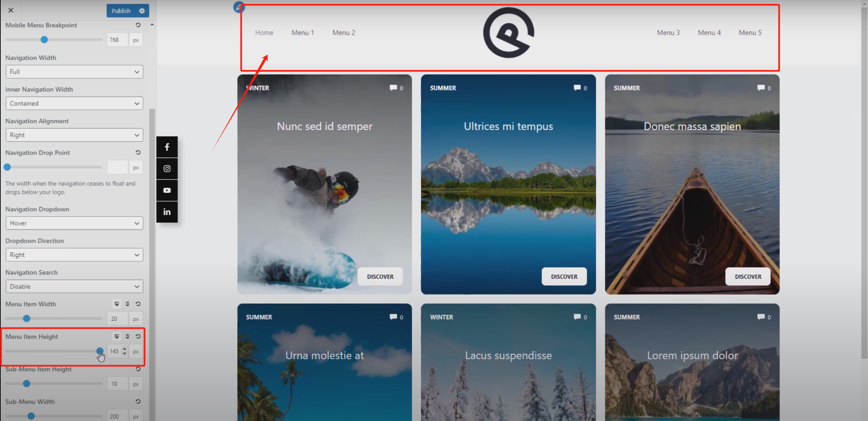The image size is (868, 421).
Task: Click the Facebook social icon
Action: (167, 147)
